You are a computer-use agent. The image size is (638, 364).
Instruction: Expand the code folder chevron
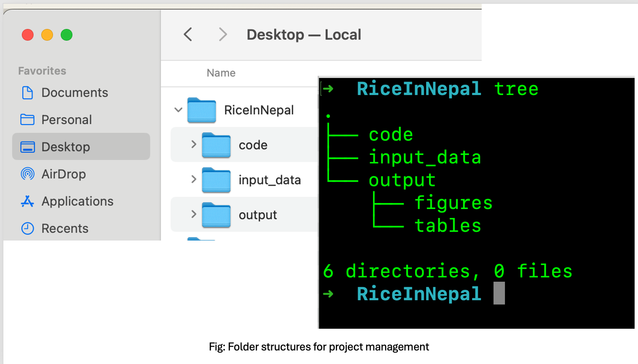tap(194, 144)
